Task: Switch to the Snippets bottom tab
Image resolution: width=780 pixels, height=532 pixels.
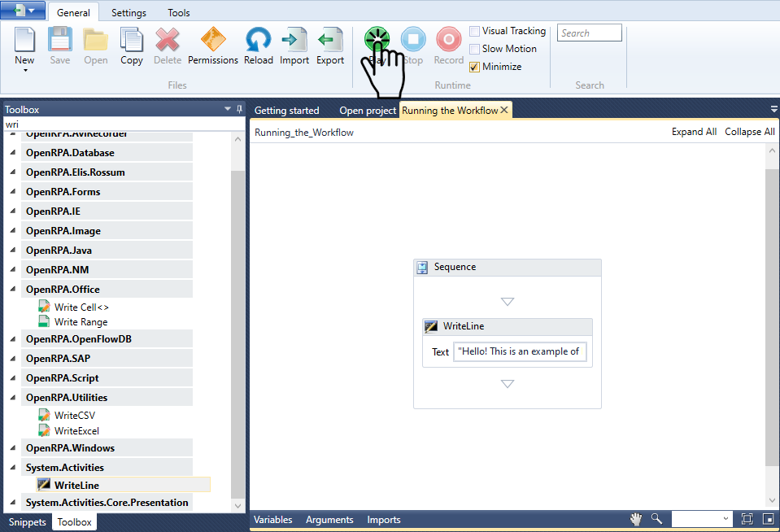Action: [28, 522]
